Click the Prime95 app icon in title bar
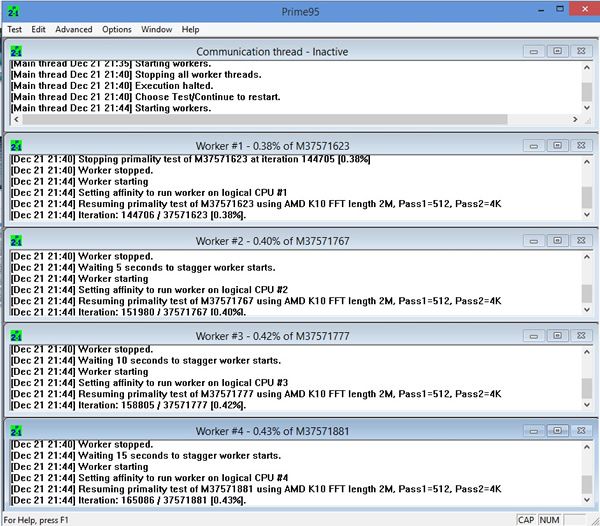 [x=13, y=11]
